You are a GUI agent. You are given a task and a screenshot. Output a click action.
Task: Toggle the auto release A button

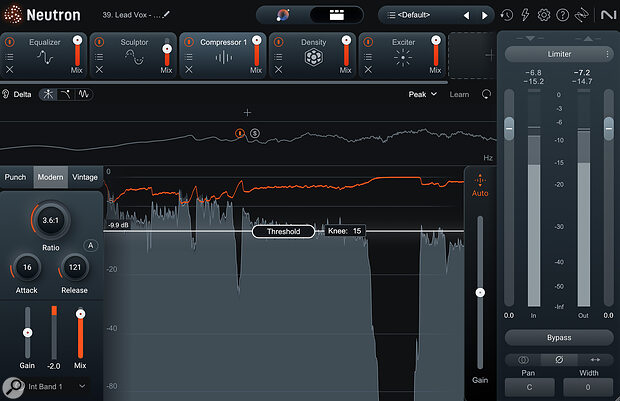point(91,246)
